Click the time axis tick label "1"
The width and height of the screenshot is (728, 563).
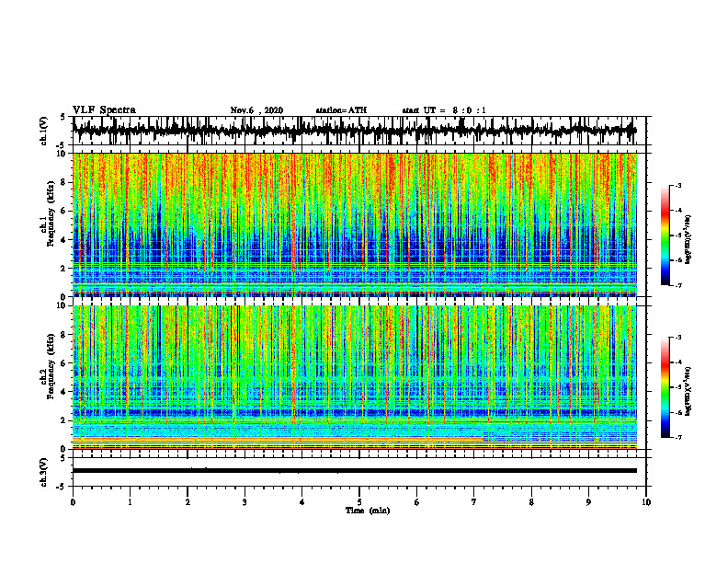[x=130, y=502]
